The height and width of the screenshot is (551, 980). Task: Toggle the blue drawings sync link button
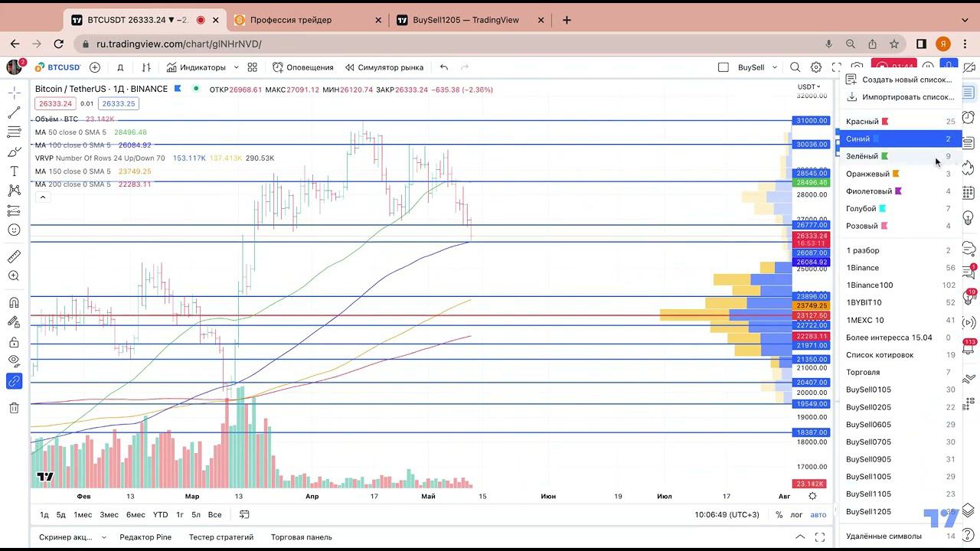click(14, 380)
